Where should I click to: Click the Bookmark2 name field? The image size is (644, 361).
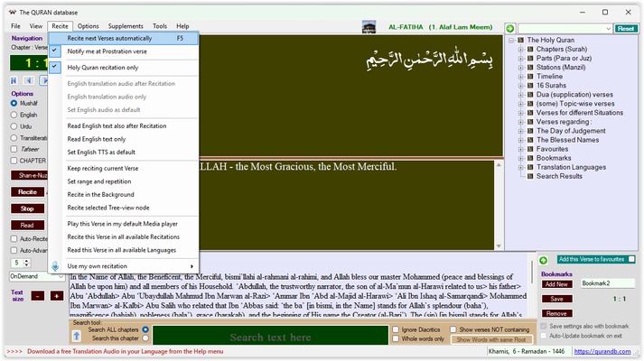(x=608, y=283)
